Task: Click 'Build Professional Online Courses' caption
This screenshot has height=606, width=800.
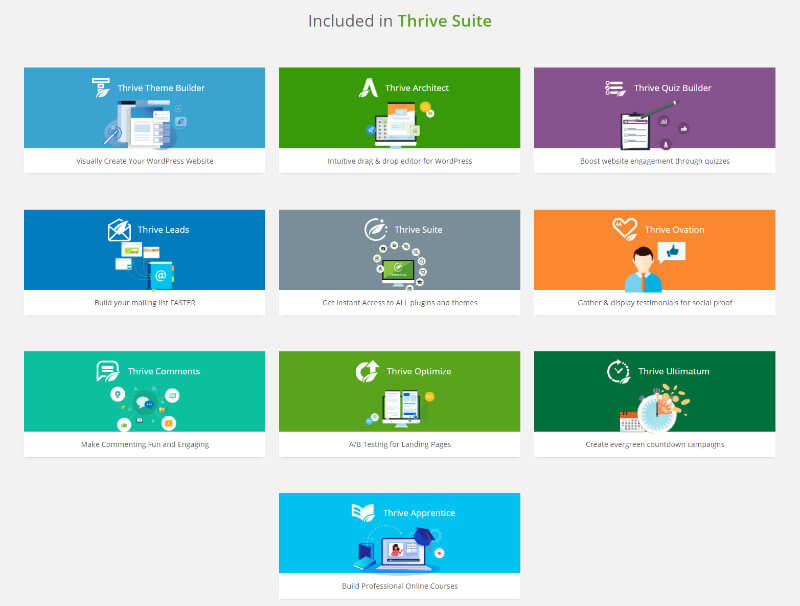Action: 399,586
